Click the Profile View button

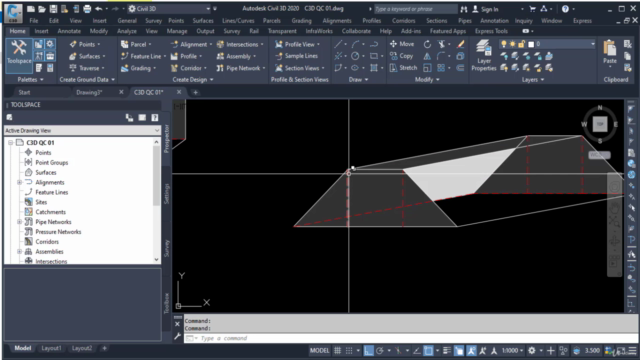pyautogui.click(x=297, y=44)
